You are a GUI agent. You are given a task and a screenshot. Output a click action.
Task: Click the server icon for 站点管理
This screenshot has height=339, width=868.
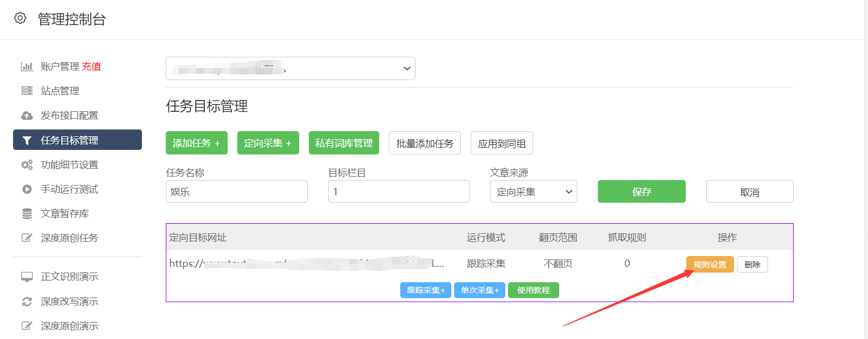pos(27,91)
